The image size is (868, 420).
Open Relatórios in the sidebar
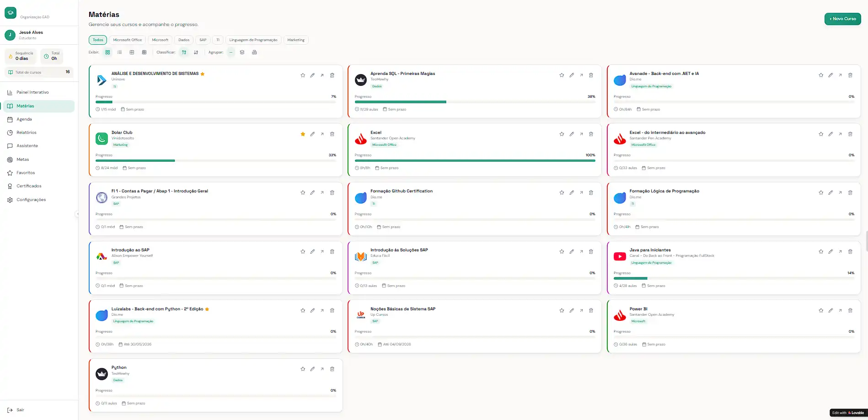click(27, 133)
